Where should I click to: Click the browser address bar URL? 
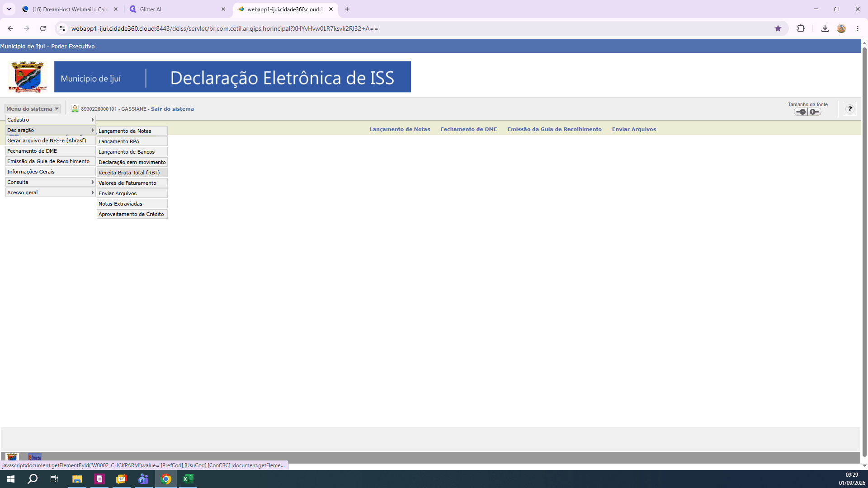click(x=225, y=28)
